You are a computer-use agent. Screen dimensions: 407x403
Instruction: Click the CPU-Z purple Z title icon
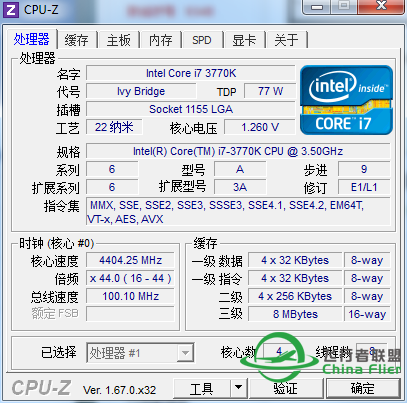tap(11, 10)
